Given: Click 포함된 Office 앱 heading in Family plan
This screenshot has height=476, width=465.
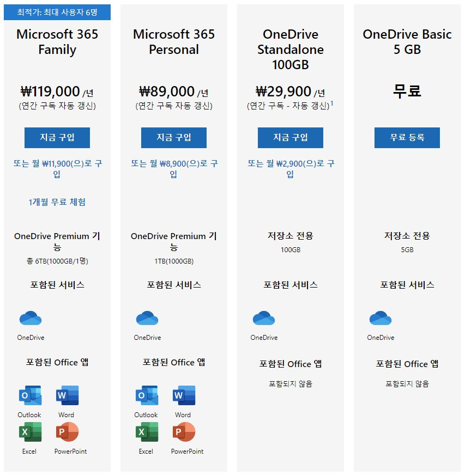Looking at the screenshot, I should click(x=57, y=362).
